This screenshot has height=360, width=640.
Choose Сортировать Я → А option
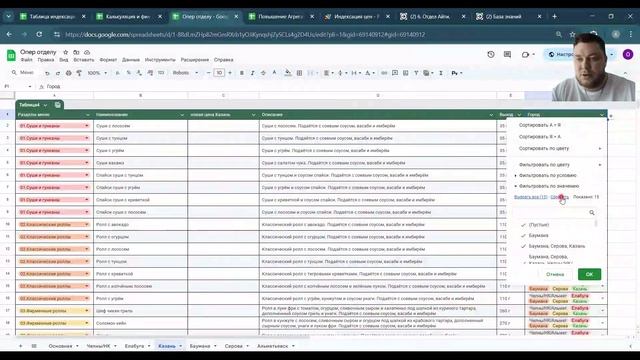coord(540,137)
